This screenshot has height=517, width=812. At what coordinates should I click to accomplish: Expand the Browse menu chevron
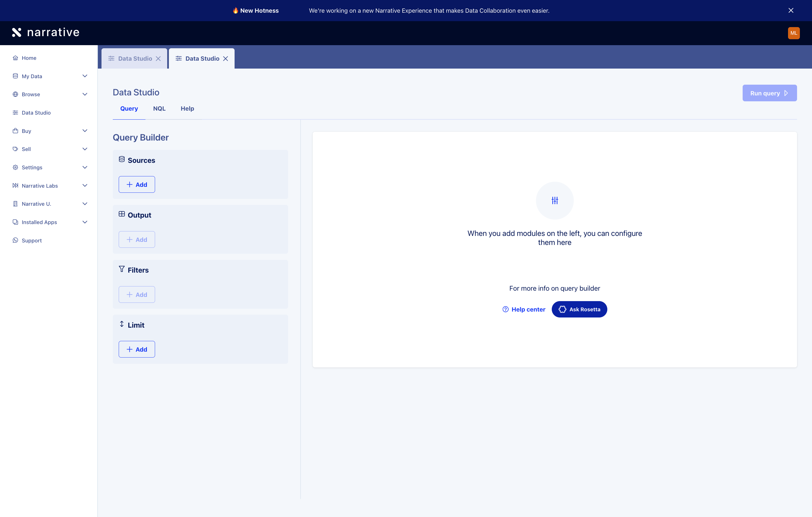(85, 94)
